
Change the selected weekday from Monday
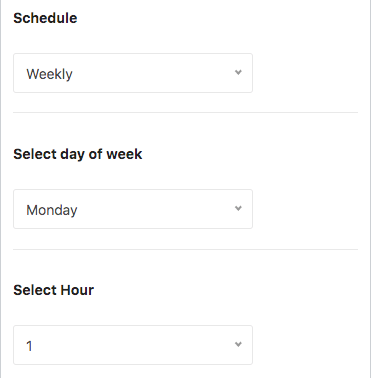pos(133,209)
